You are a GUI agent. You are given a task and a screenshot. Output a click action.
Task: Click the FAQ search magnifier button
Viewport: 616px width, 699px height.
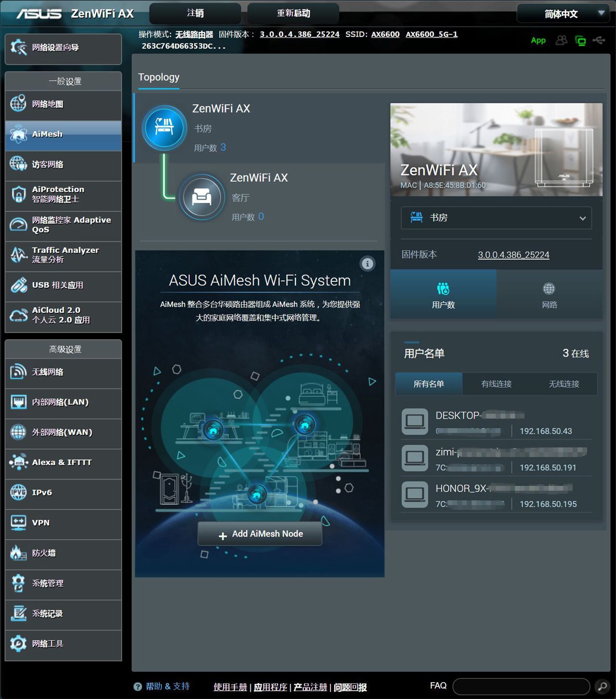(603, 686)
